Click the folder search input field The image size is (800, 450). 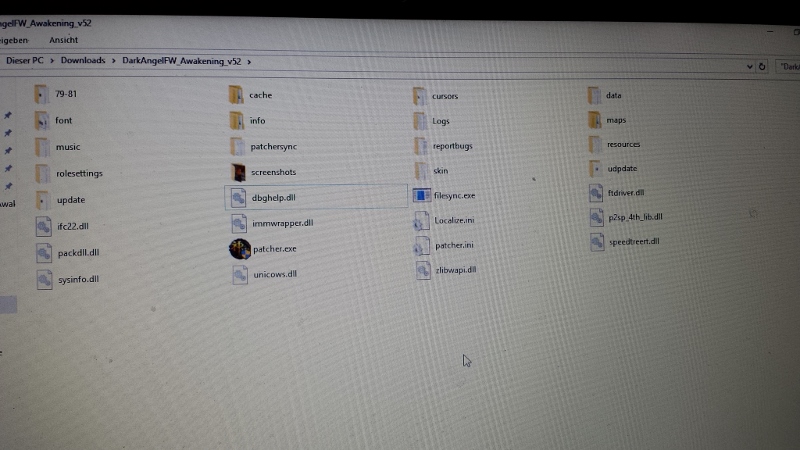coord(786,67)
